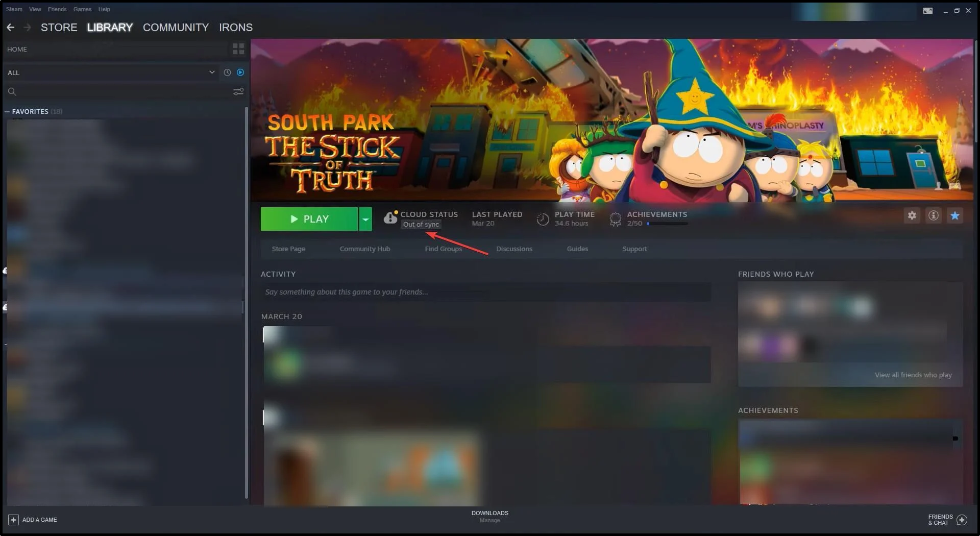The image size is (980, 536).
Task: Show ready-to-play games only icon
Action: 240,72
